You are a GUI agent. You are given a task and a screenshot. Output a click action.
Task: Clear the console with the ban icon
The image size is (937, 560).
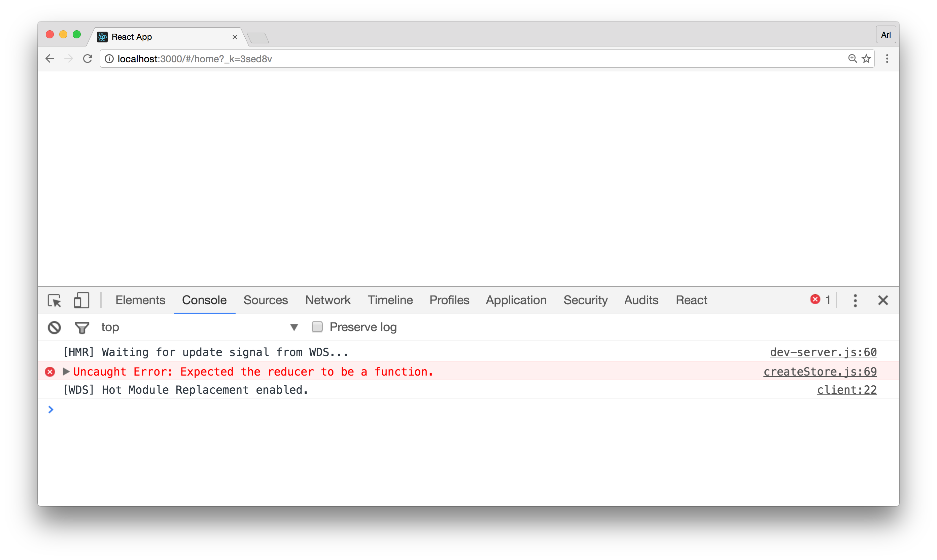tap(54, 327)
